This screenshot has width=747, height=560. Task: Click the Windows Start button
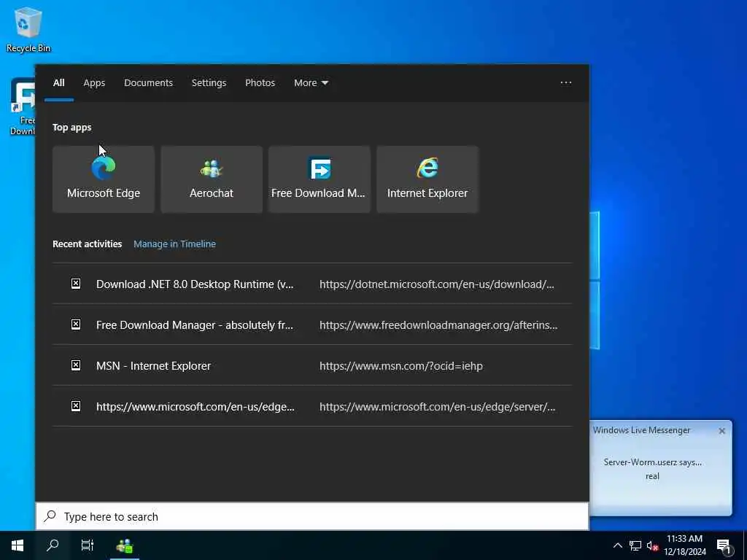pyautogui.click(x=18, y=545)
